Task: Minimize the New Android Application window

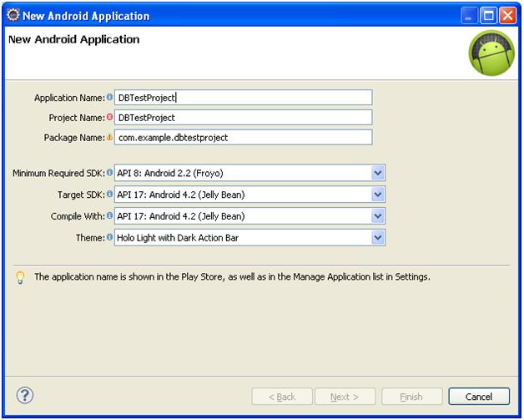Action: point(469,15)
